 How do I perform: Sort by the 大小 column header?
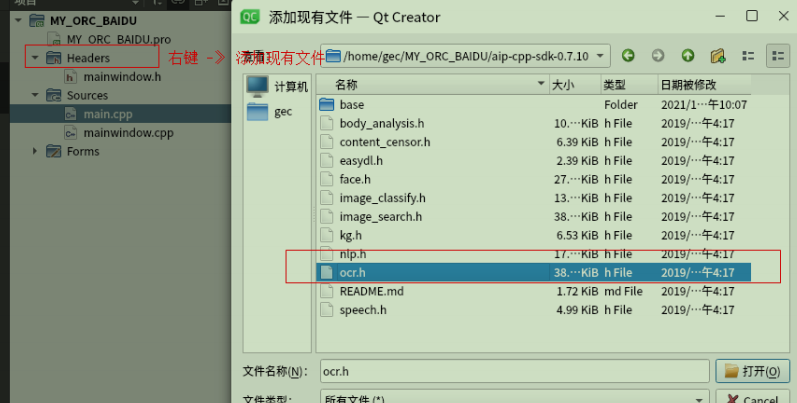point(575,84)
